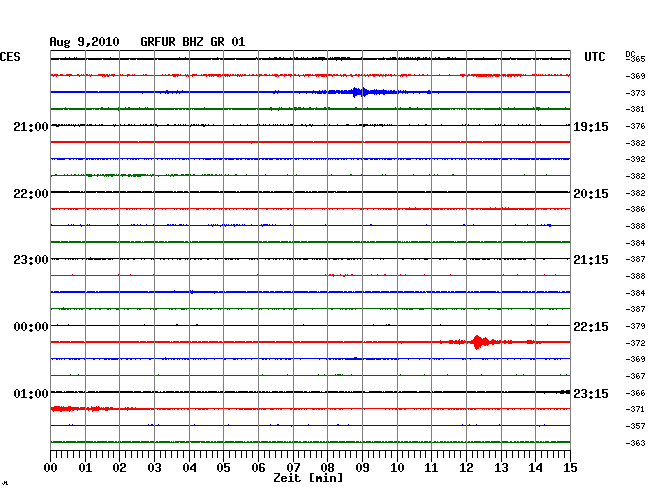650x494 pixels.
Task: Click the DC offset value -386
Action: [635, 209]
